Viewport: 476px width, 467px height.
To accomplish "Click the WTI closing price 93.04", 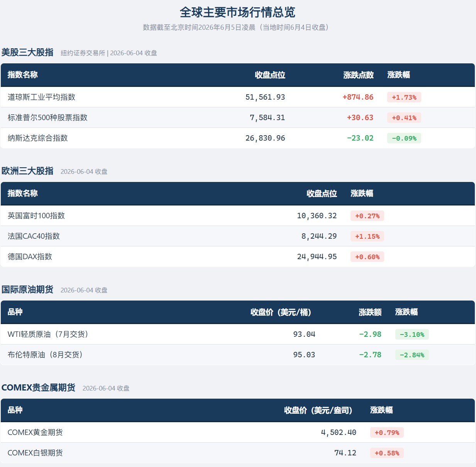I will pos(304,334).
